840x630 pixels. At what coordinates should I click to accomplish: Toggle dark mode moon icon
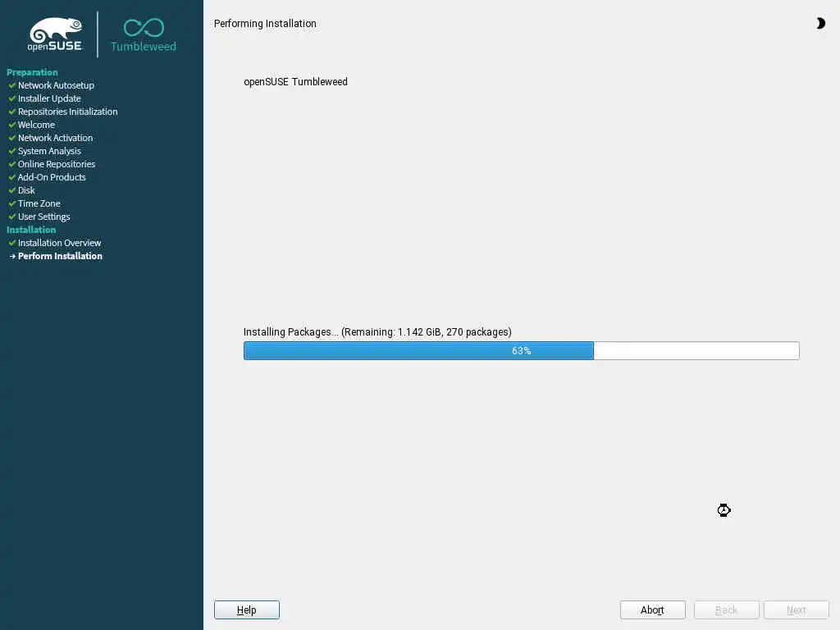click(x=820, y=23)
